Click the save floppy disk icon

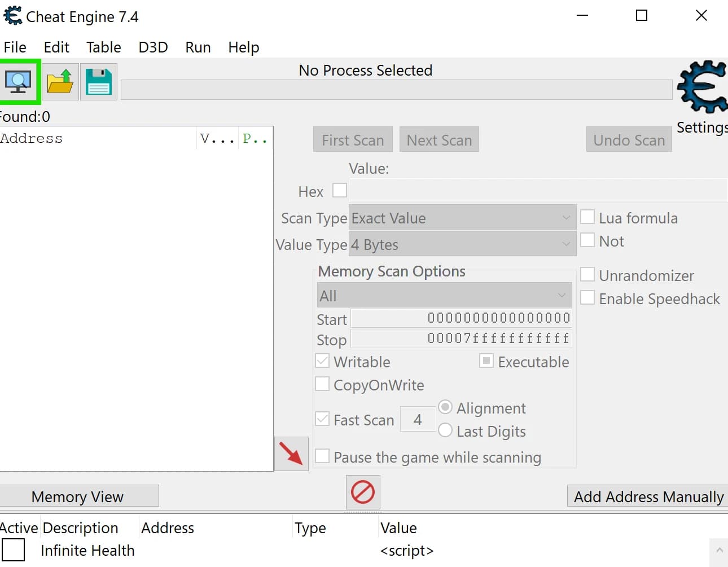tap(99, 82)
